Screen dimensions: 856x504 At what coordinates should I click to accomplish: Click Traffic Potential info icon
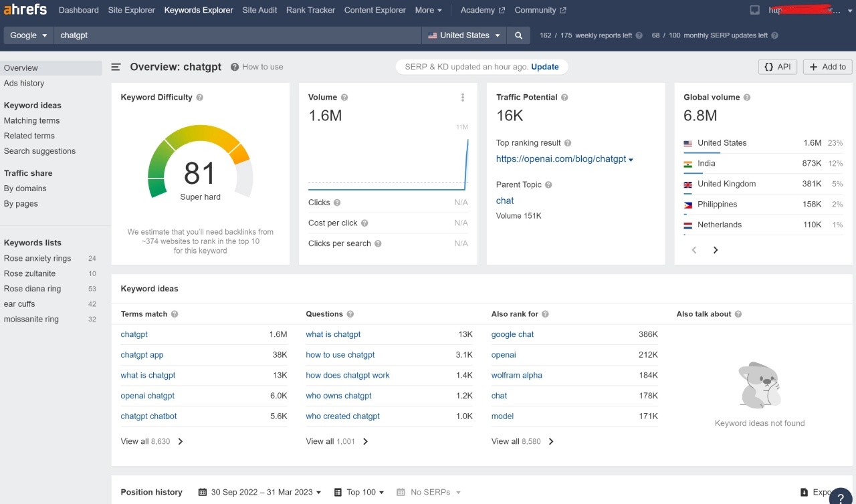pos(564,98)
